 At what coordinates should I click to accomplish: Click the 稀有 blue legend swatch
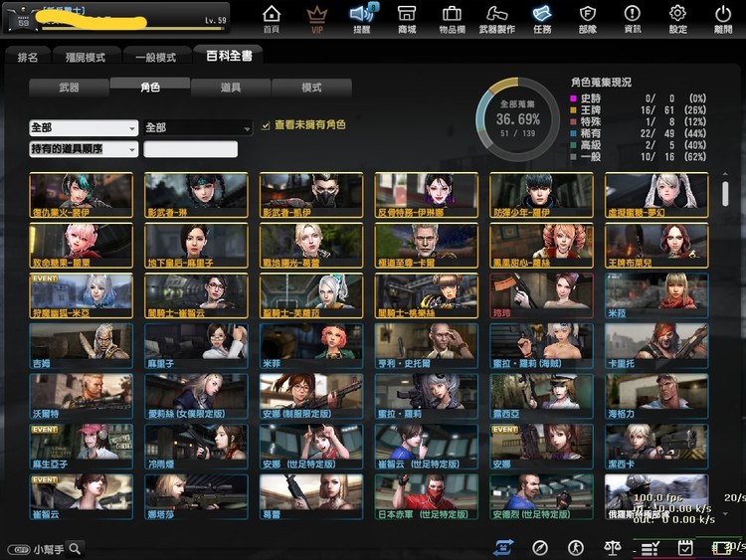(x=573, y=133)
